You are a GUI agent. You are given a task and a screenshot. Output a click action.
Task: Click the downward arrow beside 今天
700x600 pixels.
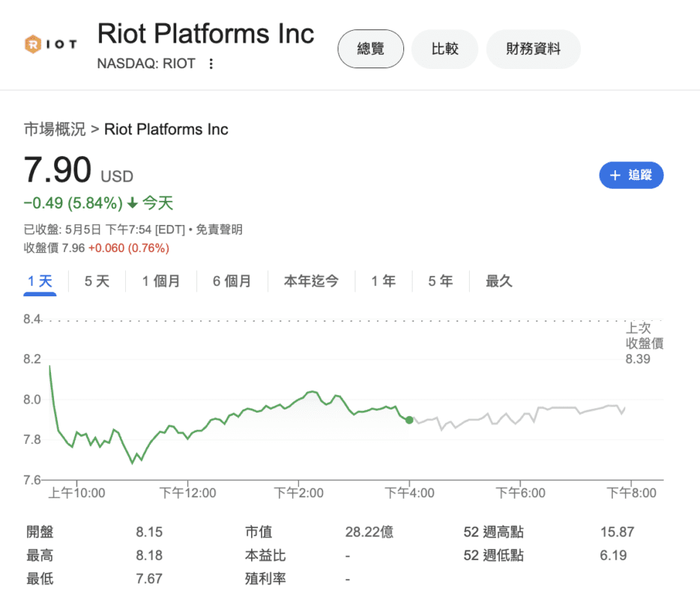point(133,203)
